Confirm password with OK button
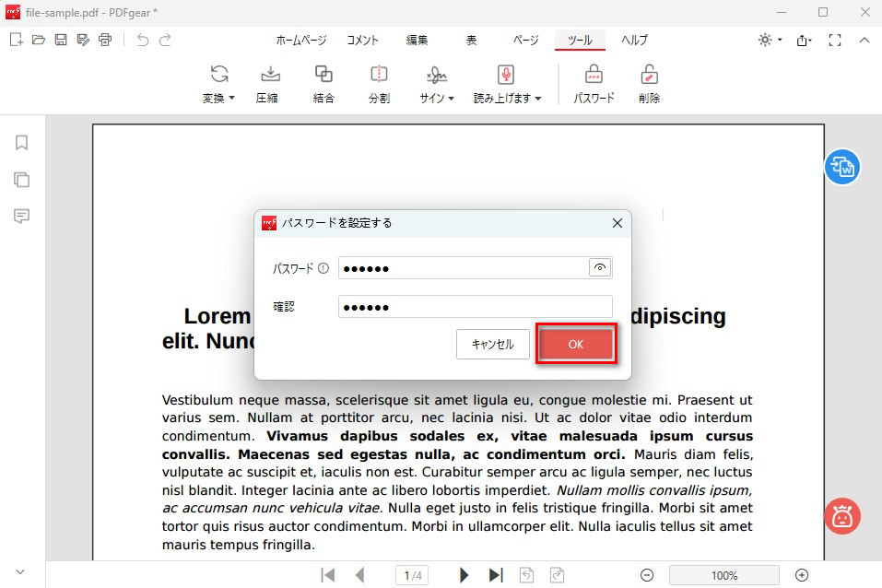882x588 pixels. click(576, 344)
